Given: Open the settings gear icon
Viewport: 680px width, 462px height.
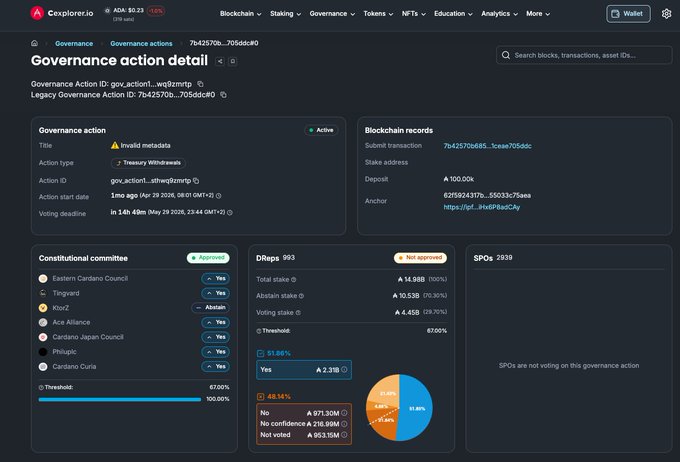Looking at the screenshot, I should point(667,14).
